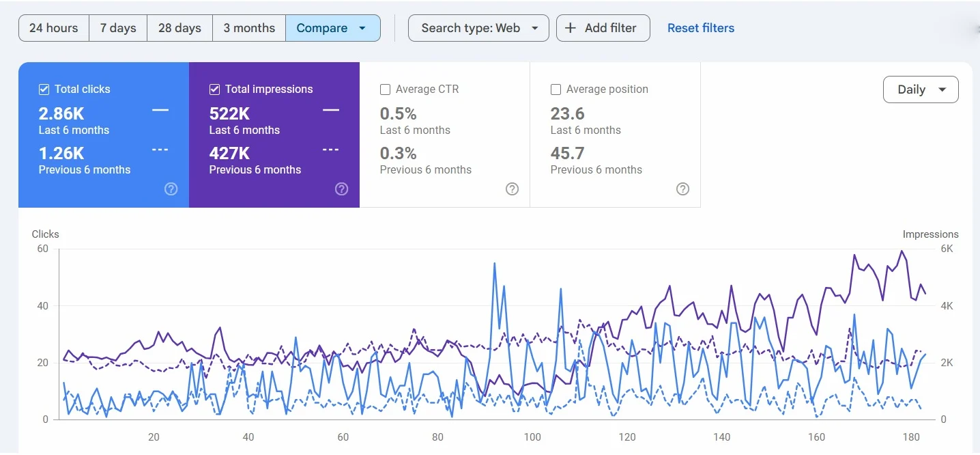Viewport: 980px width, 455px height.
Task: Switch to the 28 days range
Action: (179, 28)
